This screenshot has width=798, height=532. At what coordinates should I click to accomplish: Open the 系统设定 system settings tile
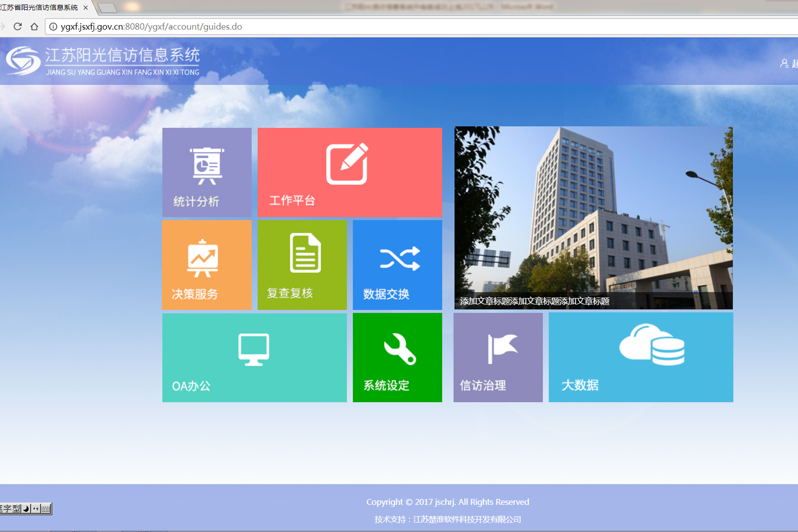[x=397, y=357]
